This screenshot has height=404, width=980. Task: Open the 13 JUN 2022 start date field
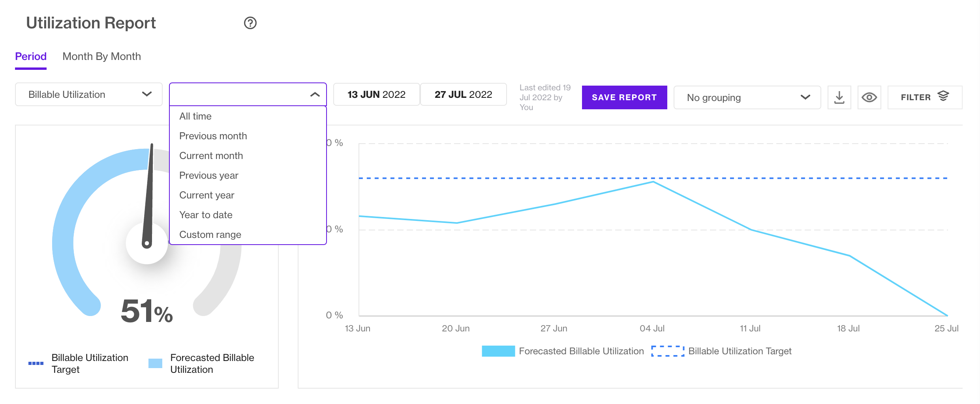tap(376, 95)
